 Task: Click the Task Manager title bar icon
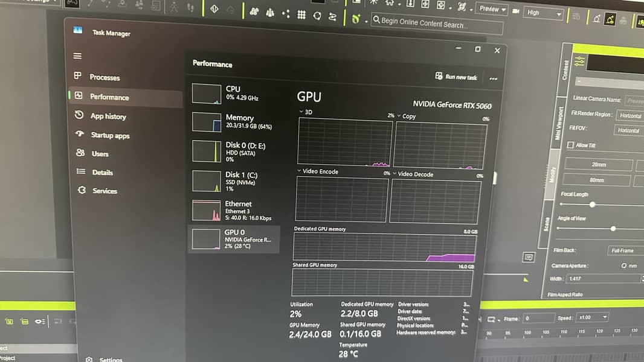(77, 30)
